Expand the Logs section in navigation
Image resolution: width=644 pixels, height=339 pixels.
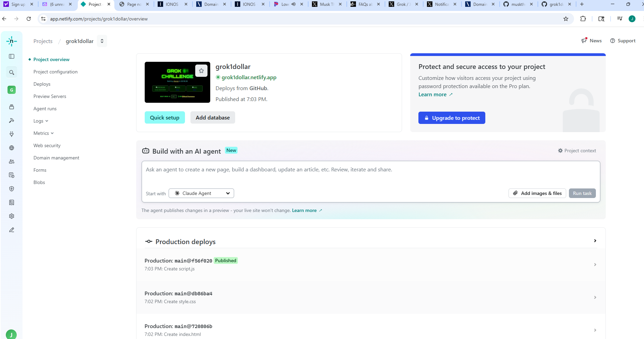pyautogui.click(x=40, y=121)
